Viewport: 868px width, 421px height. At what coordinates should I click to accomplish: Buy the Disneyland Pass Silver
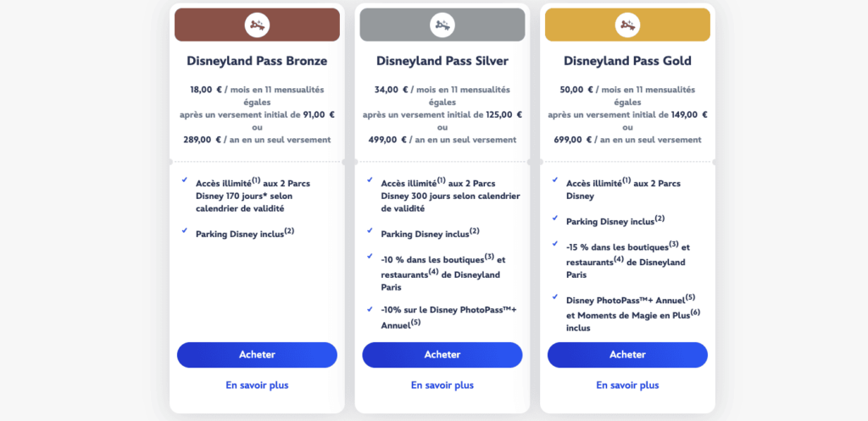442,355
